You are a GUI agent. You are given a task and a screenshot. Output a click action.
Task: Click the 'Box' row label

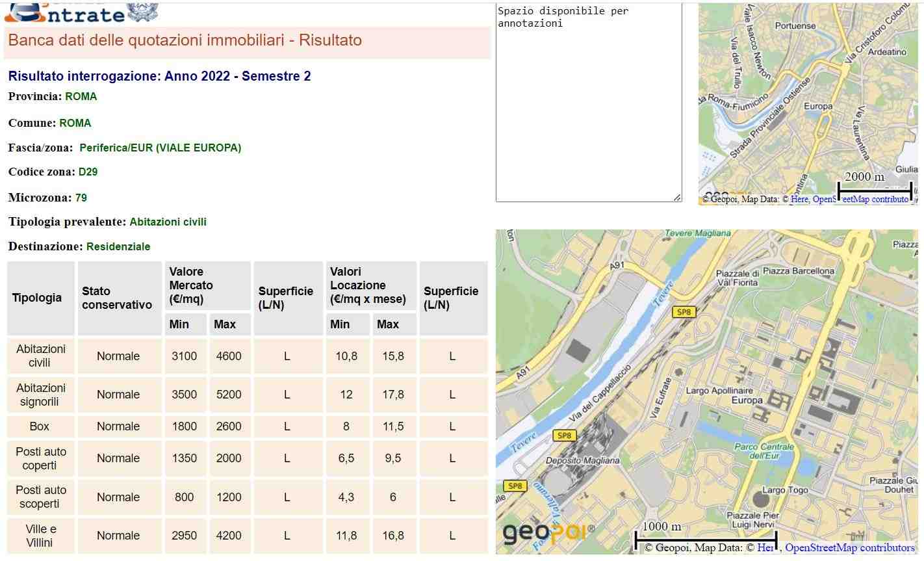pos(39,426)
